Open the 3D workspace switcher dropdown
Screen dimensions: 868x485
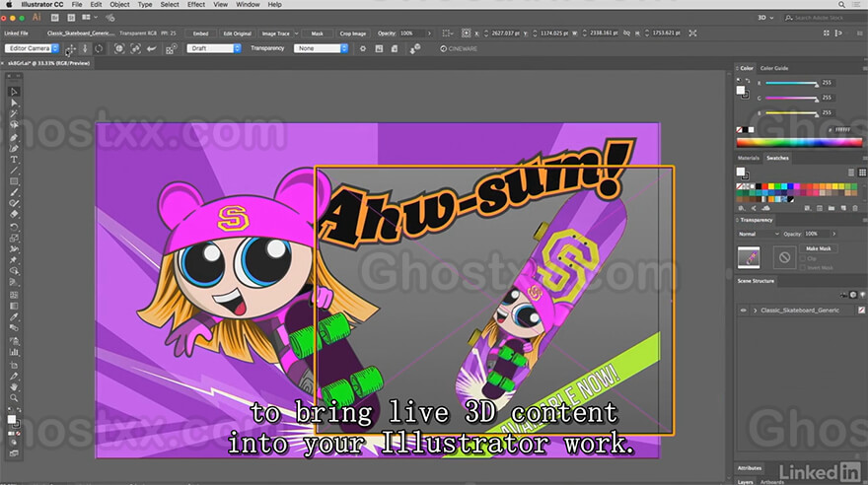(x=765, y=18)
